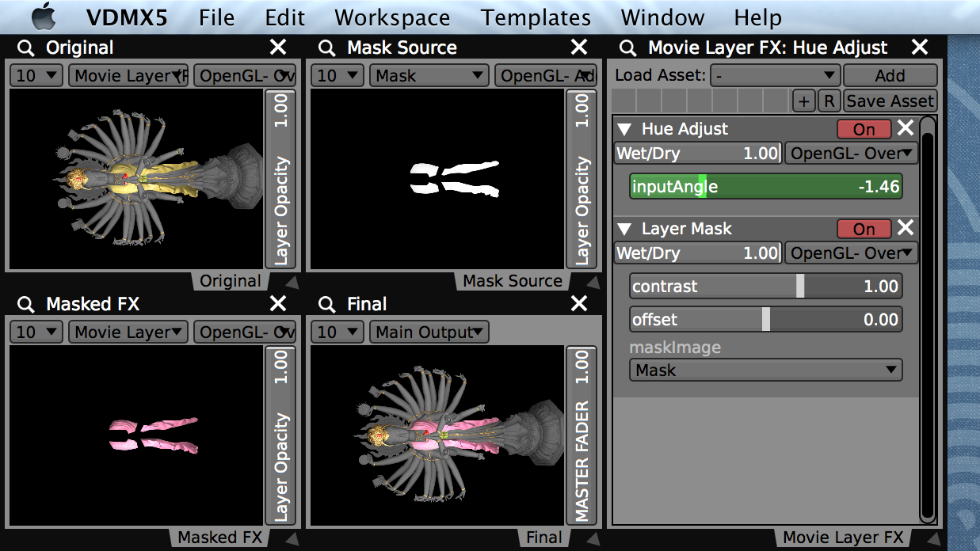Open the Movie Layer source dropdown in Original panel
Viewport: 980px width, 551px height.
click(128, 76)
